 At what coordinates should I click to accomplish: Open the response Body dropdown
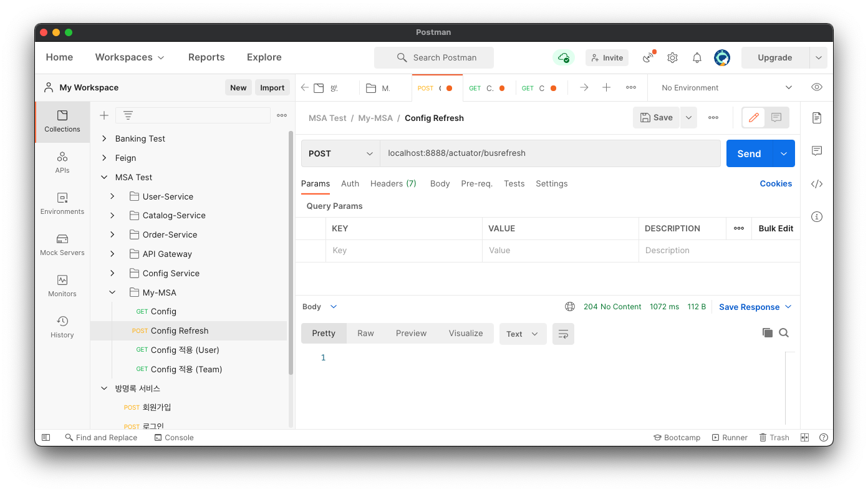pos(320,307)
